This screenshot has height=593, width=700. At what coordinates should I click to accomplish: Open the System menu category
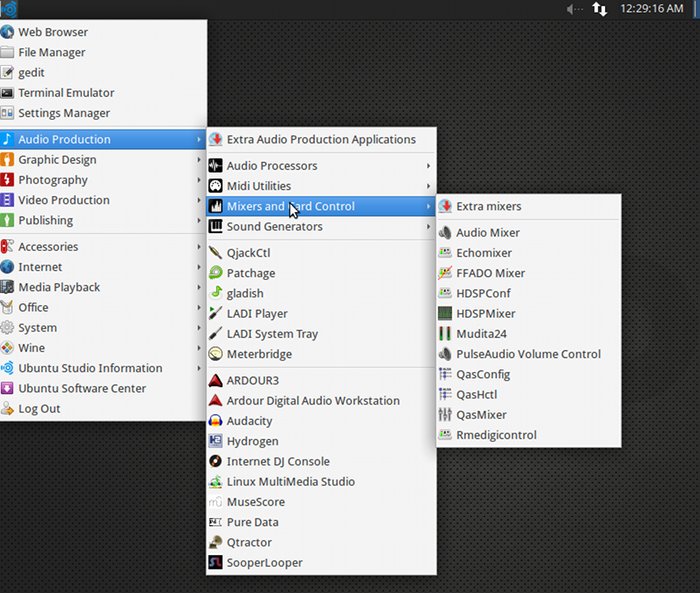[103, 328]
